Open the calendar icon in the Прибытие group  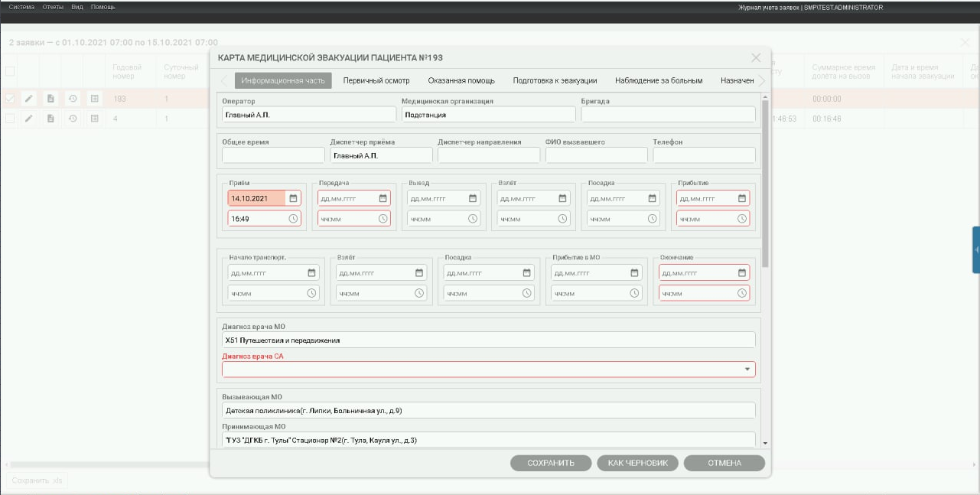tap(742, 198)
